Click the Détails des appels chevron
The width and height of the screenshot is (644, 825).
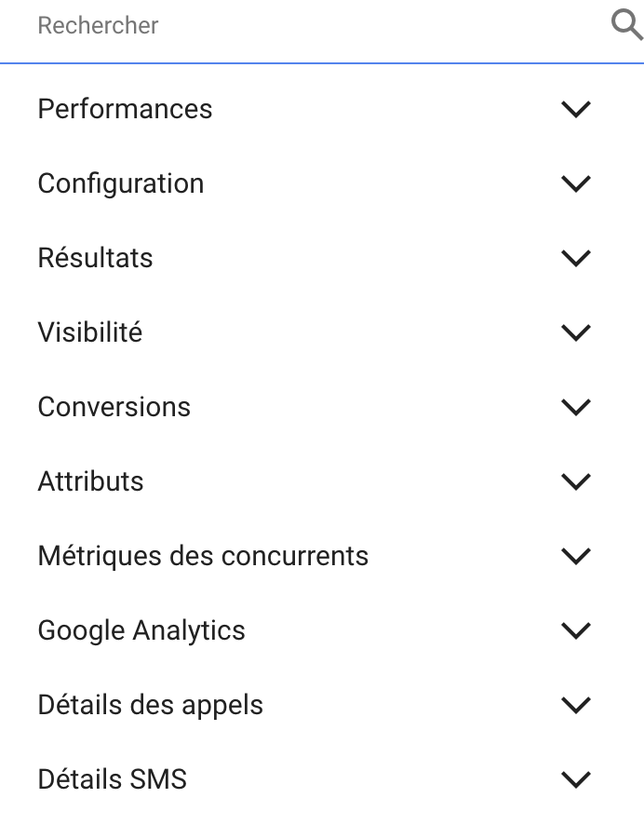point(577,705)
